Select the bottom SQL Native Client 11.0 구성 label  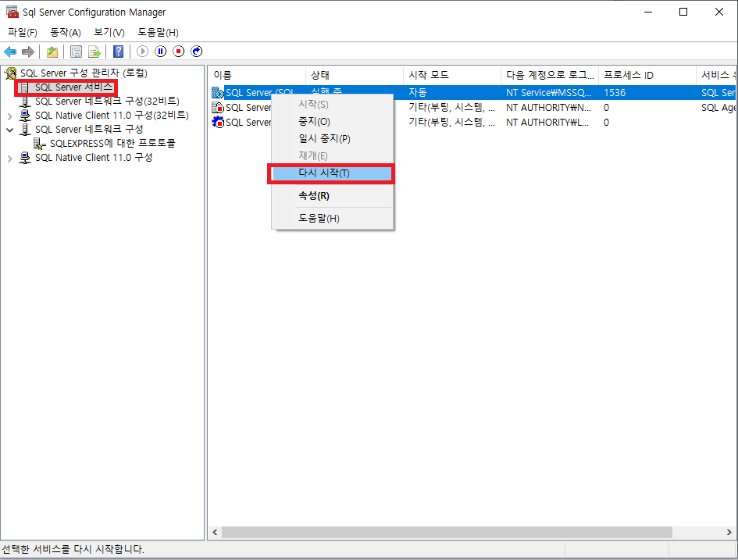click(94, 158)
